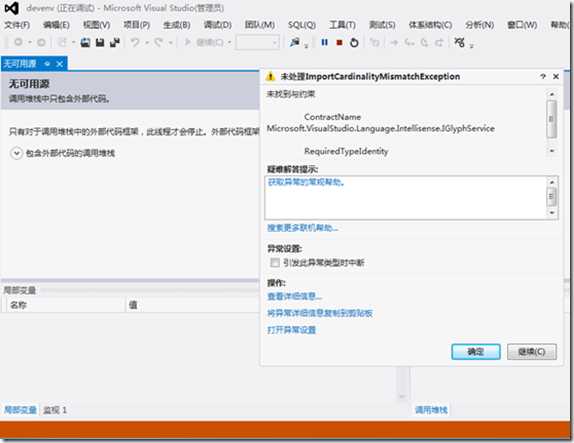Switch to the 监视 1 bottom tab

[x=55, y=410]
